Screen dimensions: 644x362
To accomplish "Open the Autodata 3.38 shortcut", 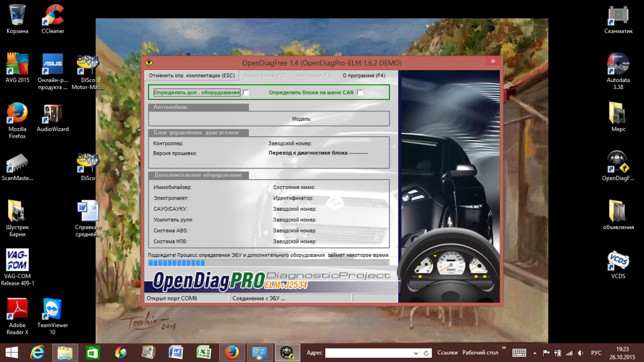I will (618, 64).
